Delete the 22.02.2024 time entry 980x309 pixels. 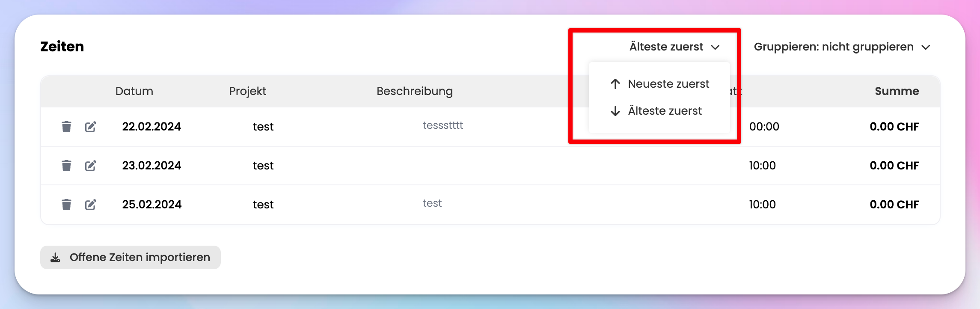pos(66,127)
